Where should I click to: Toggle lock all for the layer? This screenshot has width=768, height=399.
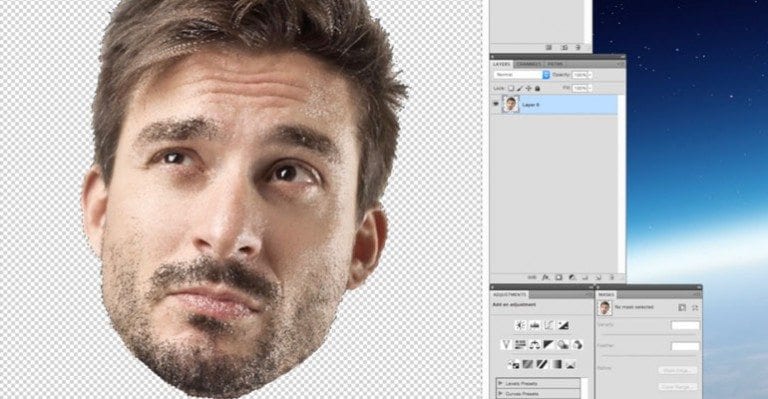537,88
